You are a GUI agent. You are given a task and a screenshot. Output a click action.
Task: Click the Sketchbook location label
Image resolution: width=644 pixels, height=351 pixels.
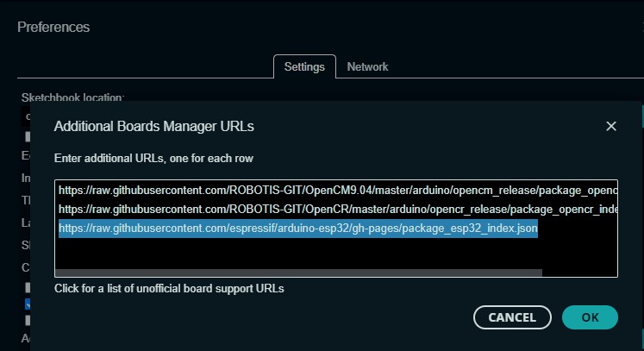pyautogui.click(x=72, y=97)
